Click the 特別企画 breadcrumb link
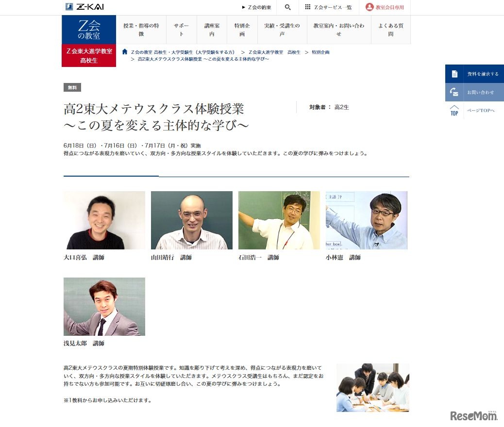504x427 pixels. [x=320, y=52]
